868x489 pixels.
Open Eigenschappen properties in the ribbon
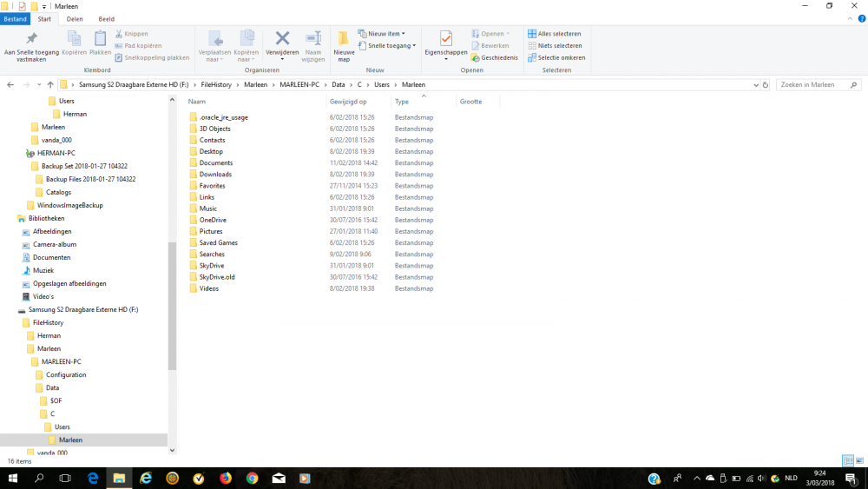pyautogui.click(x=445, y=42)
